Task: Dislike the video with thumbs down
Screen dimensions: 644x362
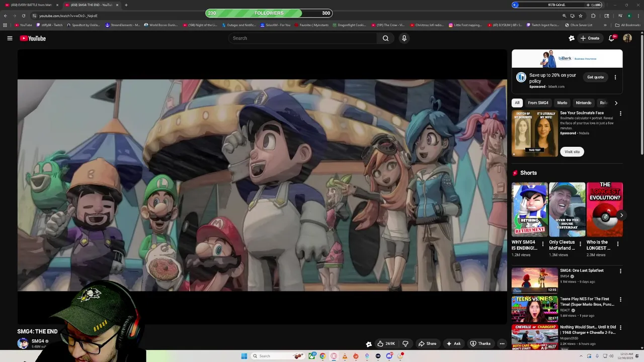Action: pyautogui.click(x=406, y=343)
